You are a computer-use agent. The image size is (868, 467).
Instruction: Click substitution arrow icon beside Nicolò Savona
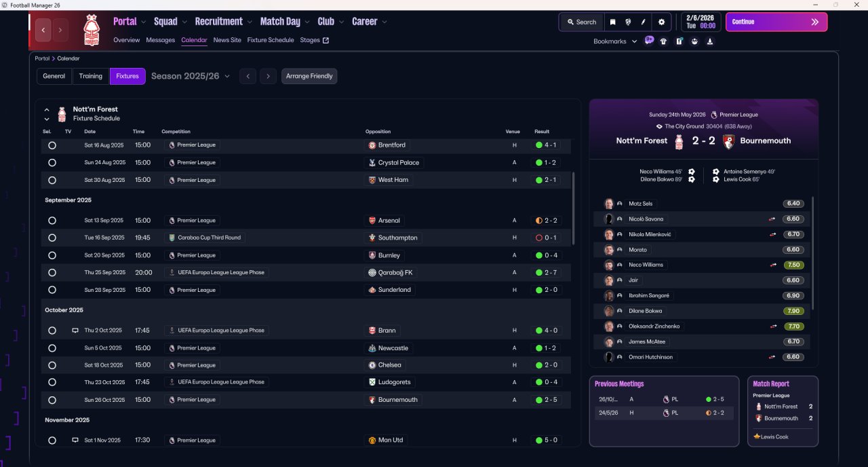pyautogui.click(x=772, y=219)
